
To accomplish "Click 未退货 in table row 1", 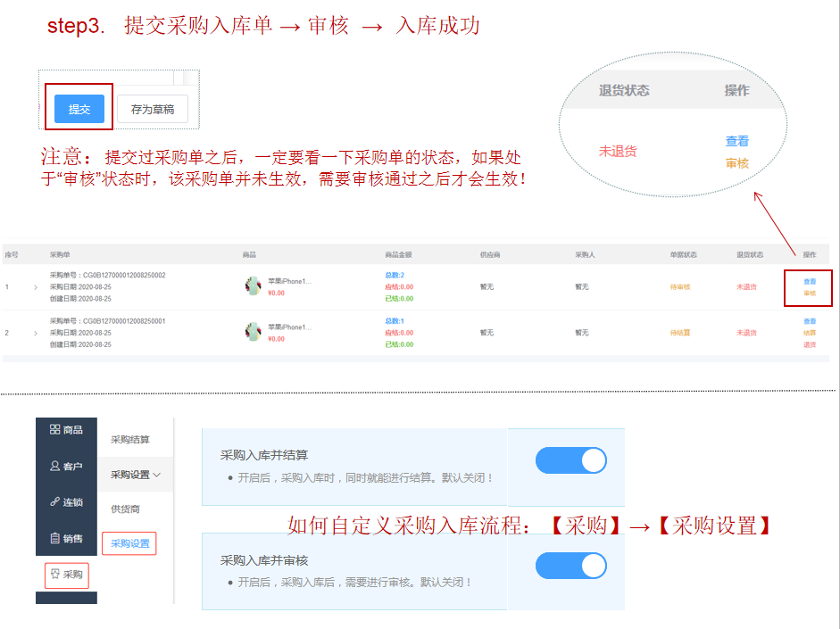I will pos(746,287).
